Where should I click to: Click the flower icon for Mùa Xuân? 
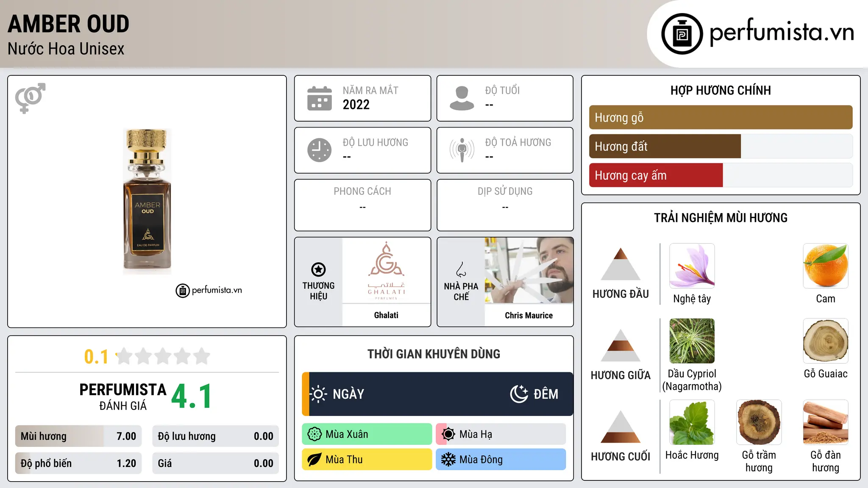[x=314, y=434]
